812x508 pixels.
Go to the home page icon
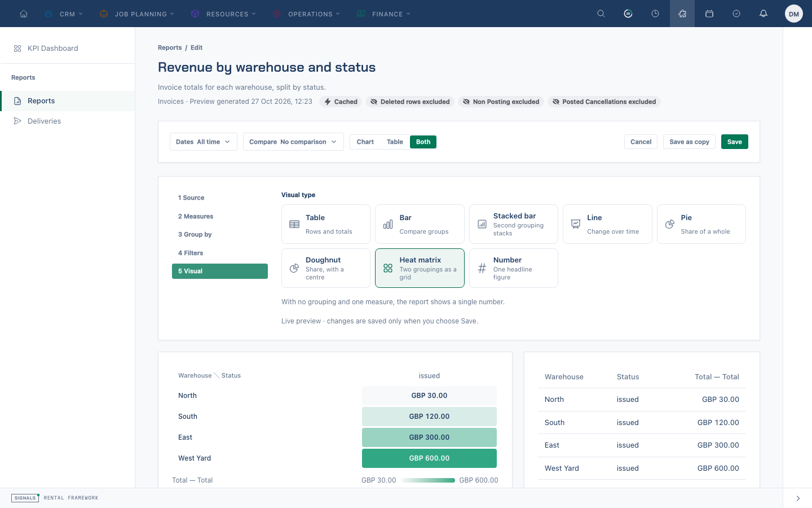coord(24,14)
